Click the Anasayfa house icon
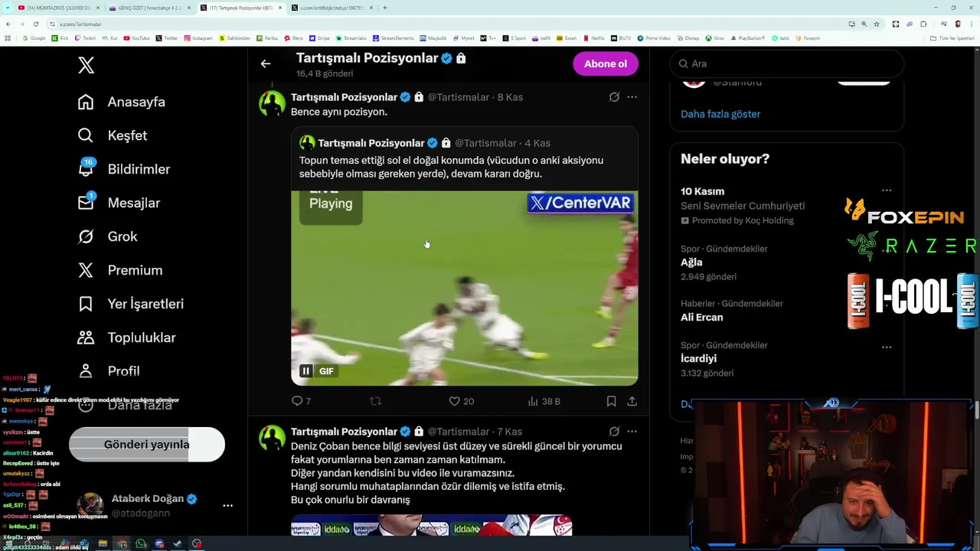The width and height of the screenshot is (980, 551). tap(86, 102)
